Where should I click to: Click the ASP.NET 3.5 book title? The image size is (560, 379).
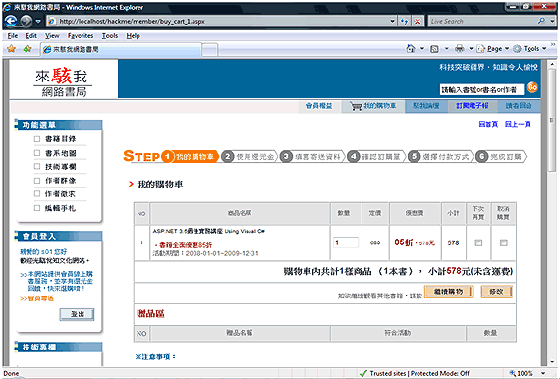[x=209, y=231]
